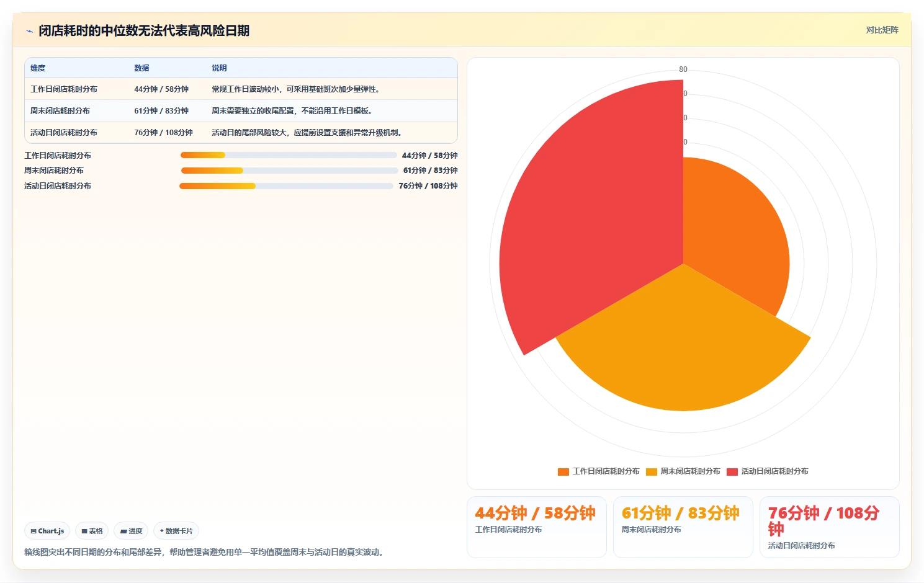The height and width of the screenshot is (583, 924).
Task: Click the 活动日 progress bar
Action: click(x=286, y=186)
